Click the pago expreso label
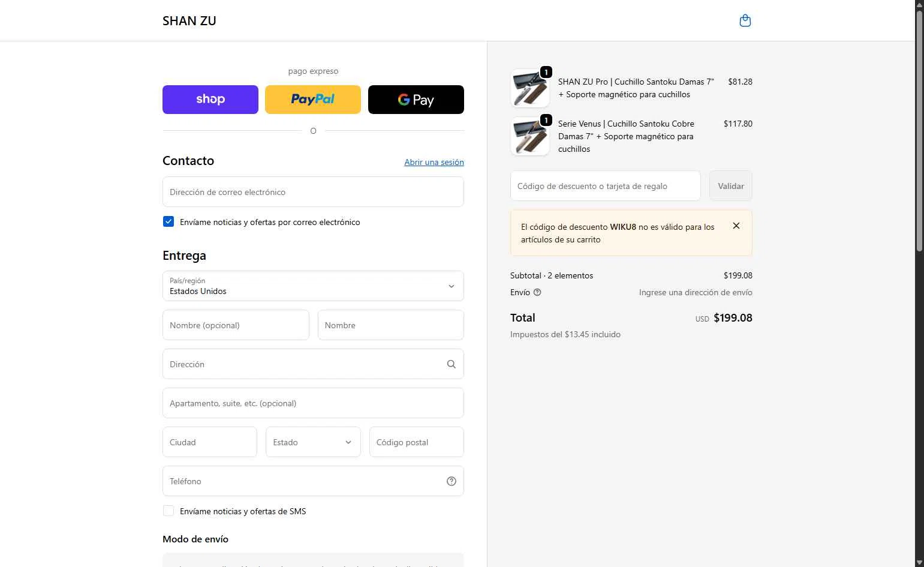The height and width of the screenshot is (567, 924). click(313, 71)
